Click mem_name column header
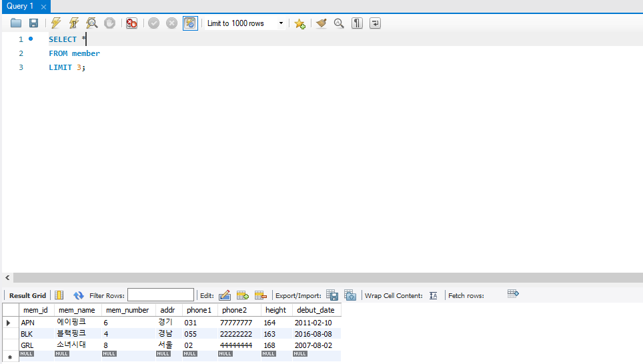 tap(77, 310)
